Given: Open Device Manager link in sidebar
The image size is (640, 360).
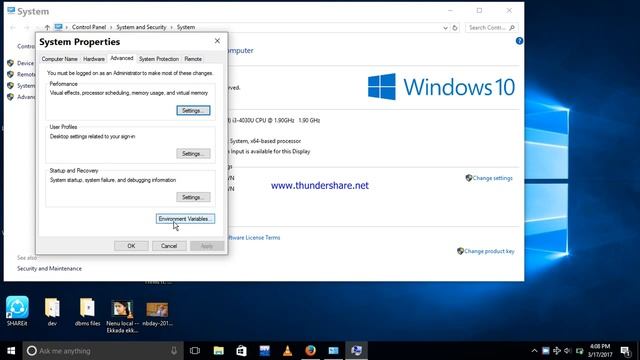Looking at the screenshot, I should [x=25, y=63].
